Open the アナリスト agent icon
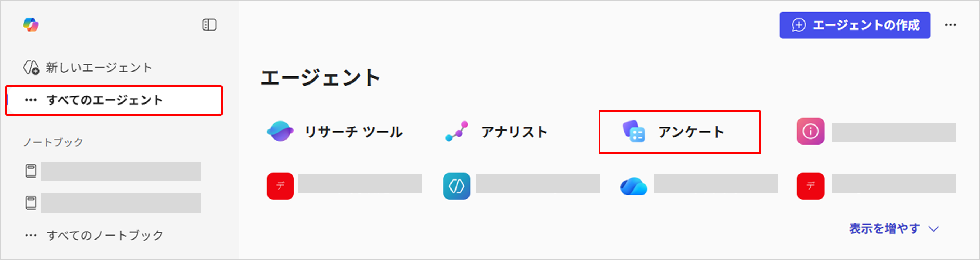This screenshot has height=260, width=980. pyautogui.click(x=457, y=132)
